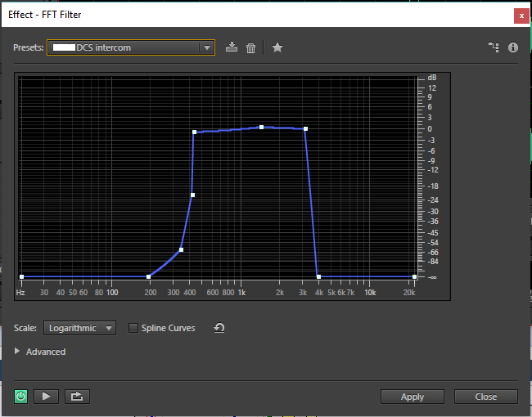Select the curve control point at 0 dB near 3k

click(x=306, y=129)
